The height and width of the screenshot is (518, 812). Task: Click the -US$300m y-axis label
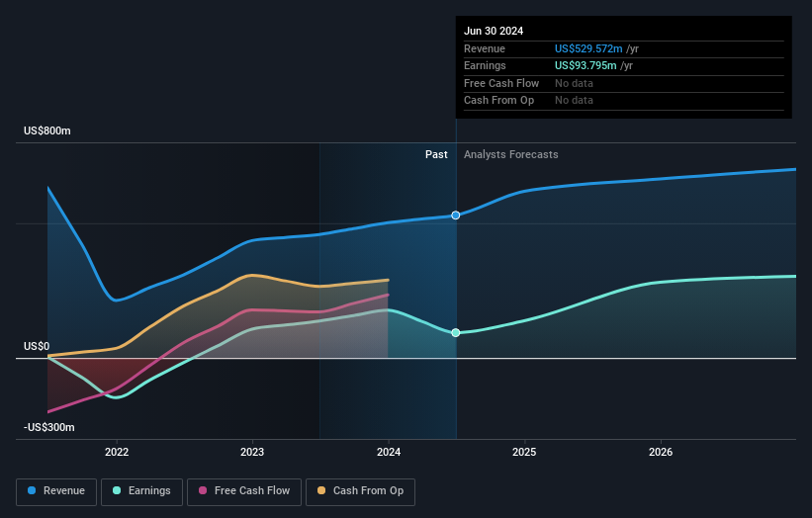coord(49,427)
